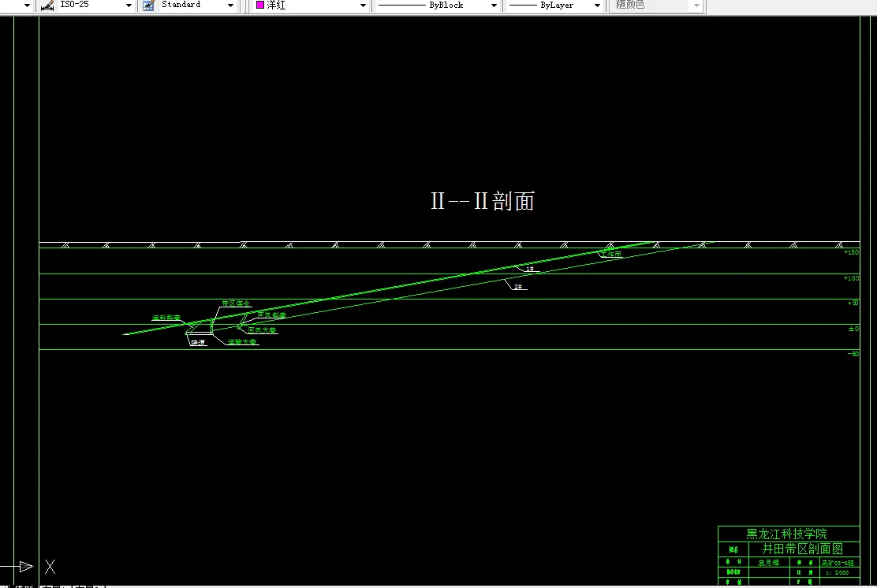This screenshot has width=877, height=588.
Task: Select the 2# coal seam label
Action: (518, 287)
